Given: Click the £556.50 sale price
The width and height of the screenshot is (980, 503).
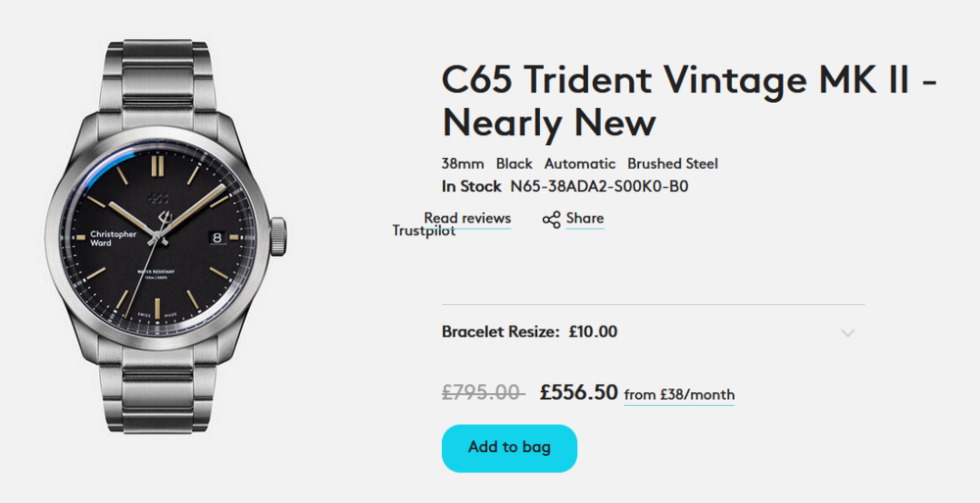Looking at the screenshot, I should (x=578, y=392).
